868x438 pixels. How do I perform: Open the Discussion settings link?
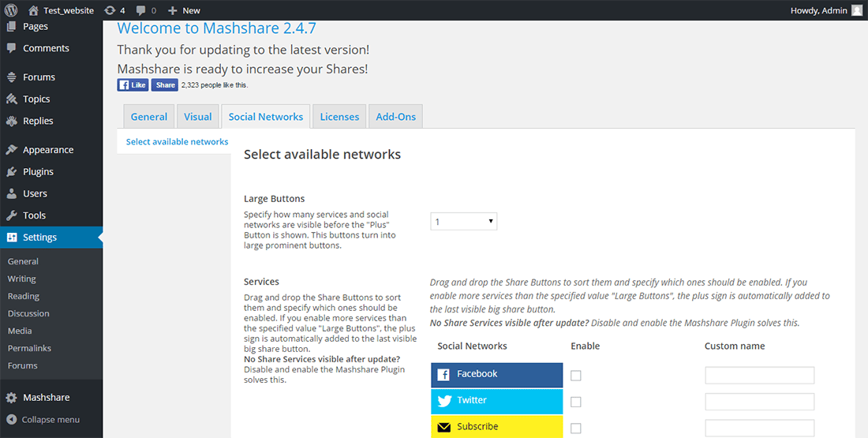[28, 313]
